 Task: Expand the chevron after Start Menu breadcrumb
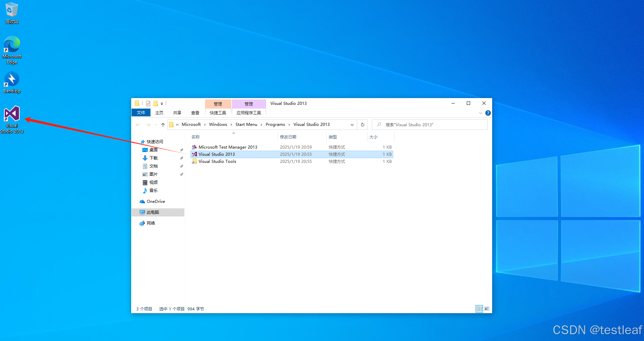[261, 125]
